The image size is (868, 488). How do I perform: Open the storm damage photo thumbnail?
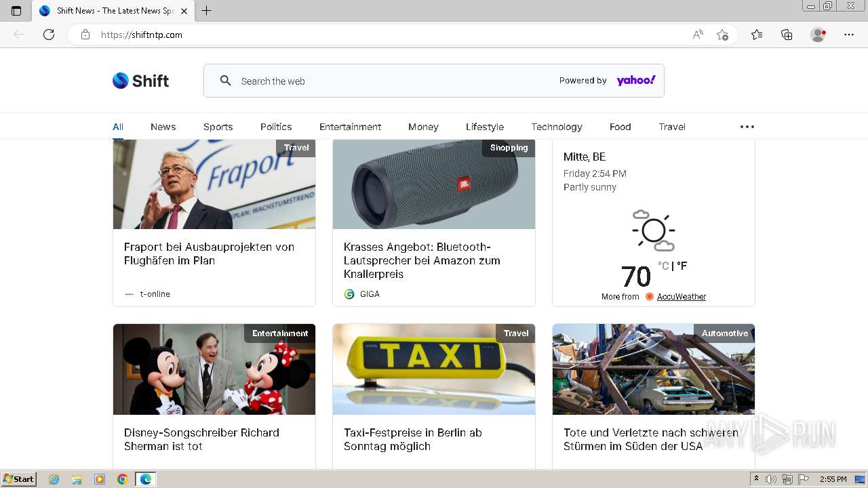(x=654, y=369)
